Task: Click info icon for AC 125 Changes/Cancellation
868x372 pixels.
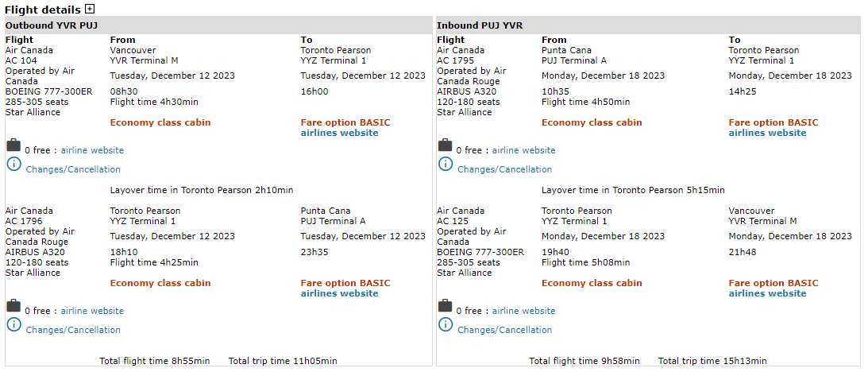Action: 446,324
